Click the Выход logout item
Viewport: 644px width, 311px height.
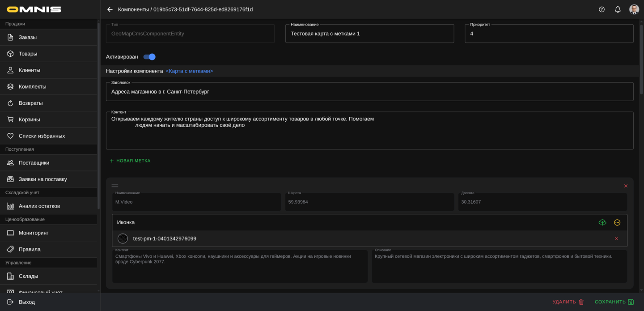click(27, 302)
